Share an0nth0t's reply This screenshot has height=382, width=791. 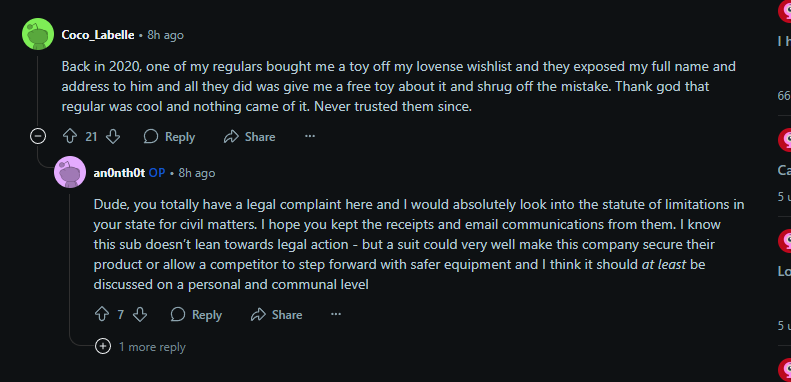[276, 315]
